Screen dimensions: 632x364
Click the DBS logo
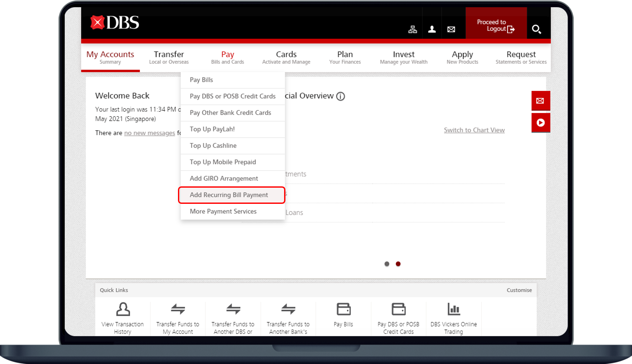click(114, 23)
